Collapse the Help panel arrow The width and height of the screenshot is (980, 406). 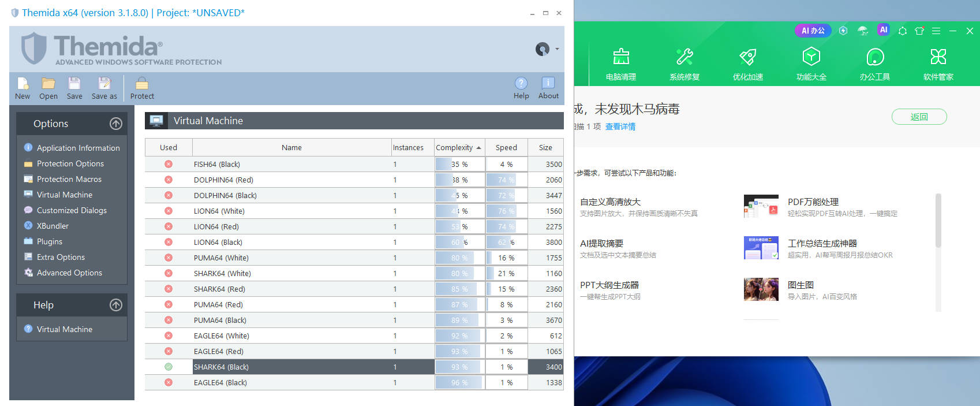116,305
